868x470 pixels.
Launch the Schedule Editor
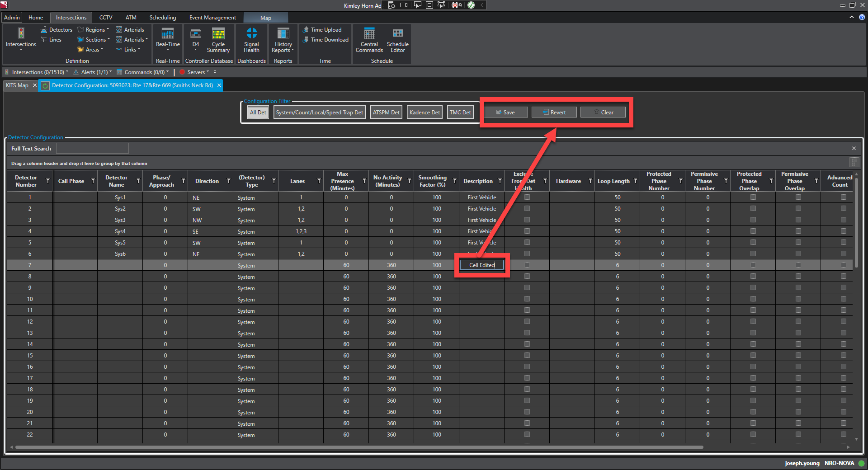point(397,40)
